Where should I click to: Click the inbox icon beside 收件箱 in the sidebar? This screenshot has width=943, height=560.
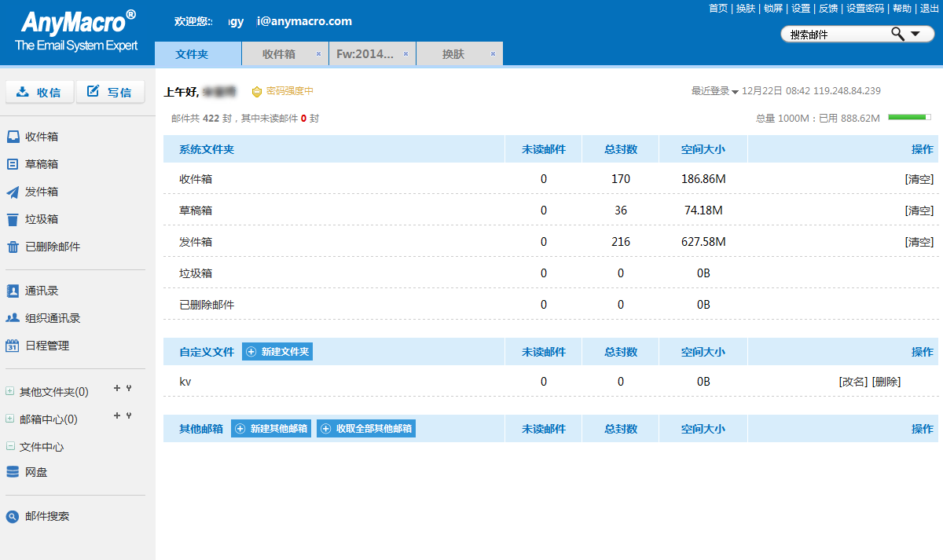(13, 137)
